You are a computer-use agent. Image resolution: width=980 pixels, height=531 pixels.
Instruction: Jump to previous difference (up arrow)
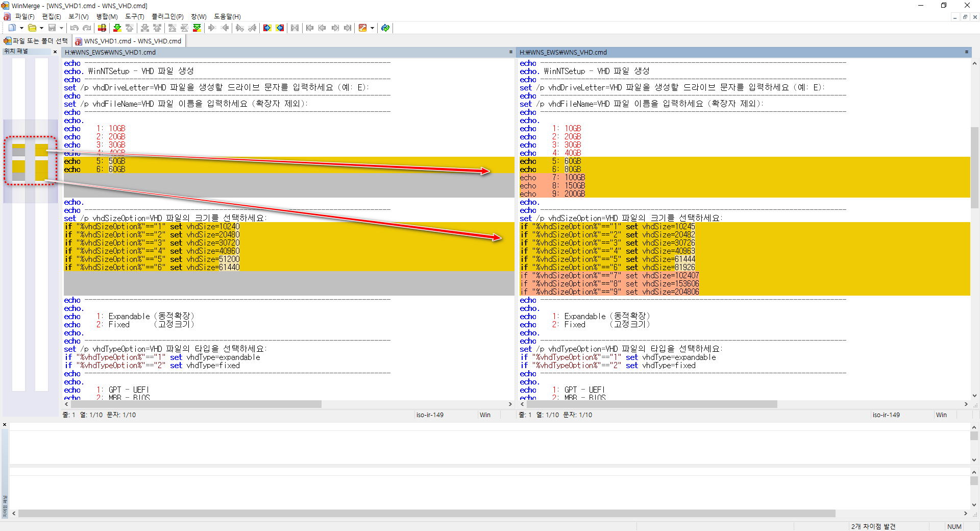point(130,28)
